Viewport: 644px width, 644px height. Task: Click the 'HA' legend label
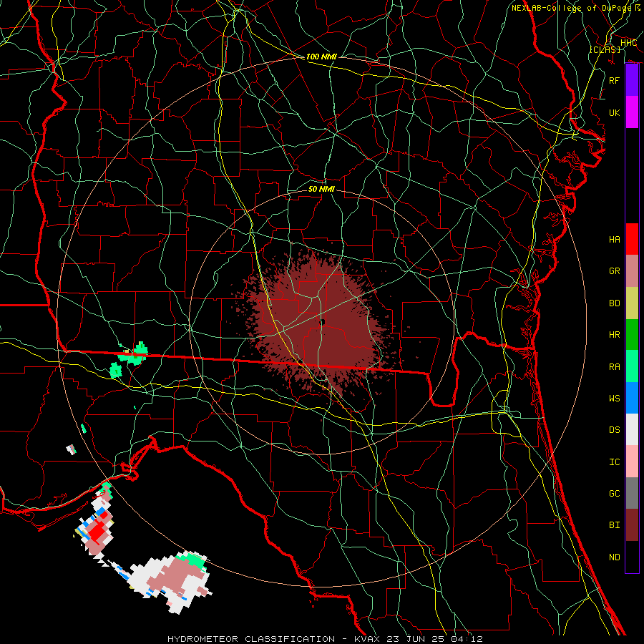point(614,240)
